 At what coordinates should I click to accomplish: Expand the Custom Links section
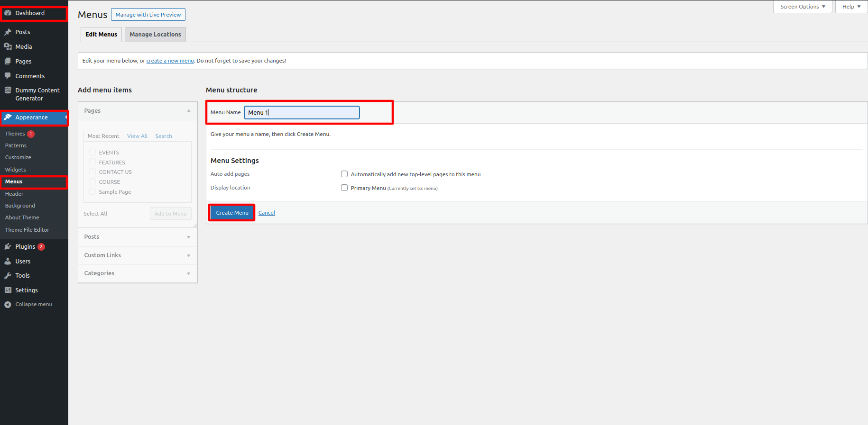[138, 255]
